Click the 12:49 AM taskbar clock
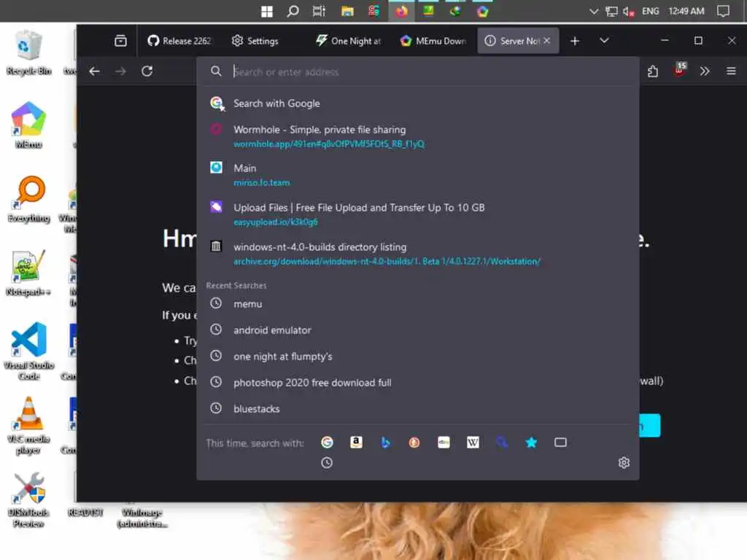Viewport: 747px width, 560px height. point(686,12)
